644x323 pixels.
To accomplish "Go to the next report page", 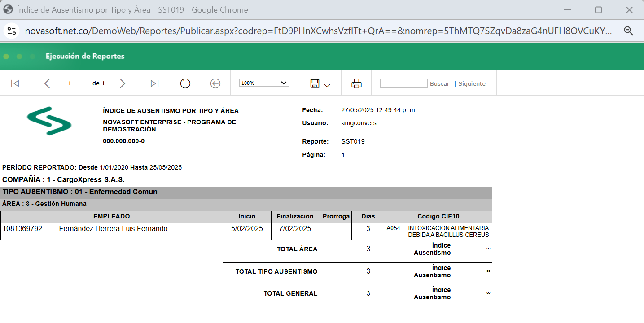I will click(123, 83).
